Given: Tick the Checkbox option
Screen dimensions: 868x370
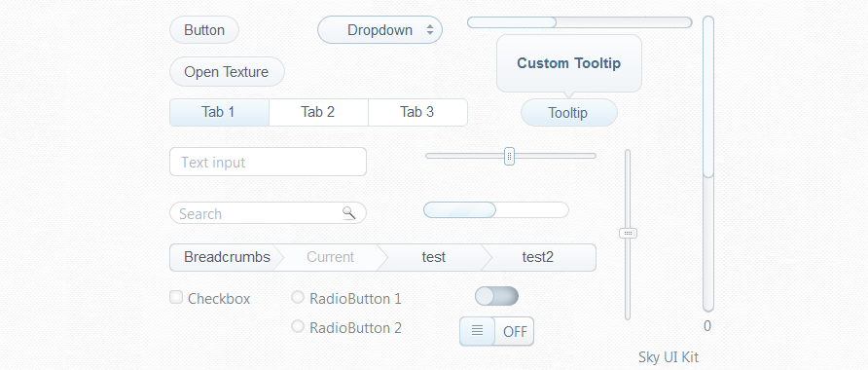Looking at the screenshot, I should 176,297.
